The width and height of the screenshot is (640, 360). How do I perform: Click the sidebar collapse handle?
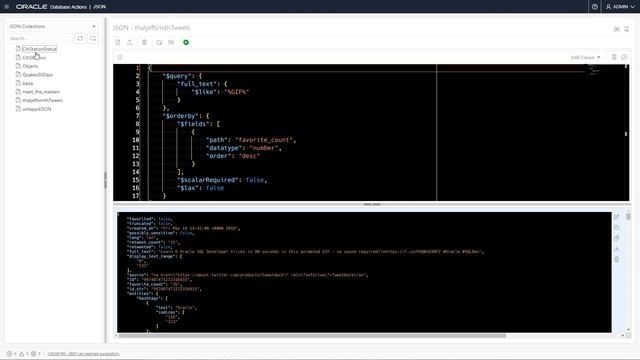point(105,180)
